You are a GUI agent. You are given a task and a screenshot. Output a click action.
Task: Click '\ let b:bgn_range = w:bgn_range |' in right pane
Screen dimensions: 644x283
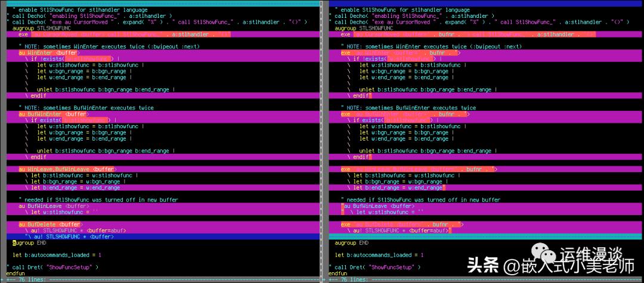pos(398,182)
